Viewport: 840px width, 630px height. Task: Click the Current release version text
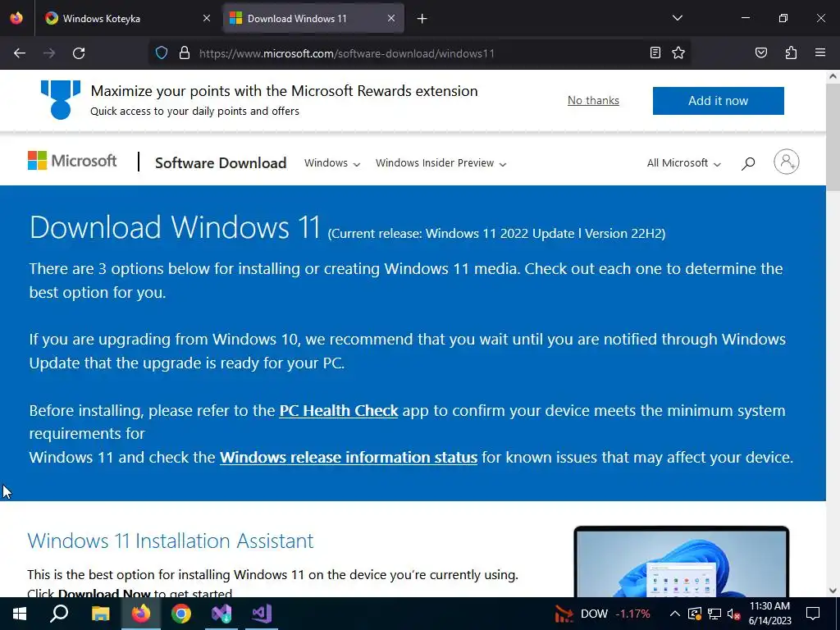[x=496, y=234]
